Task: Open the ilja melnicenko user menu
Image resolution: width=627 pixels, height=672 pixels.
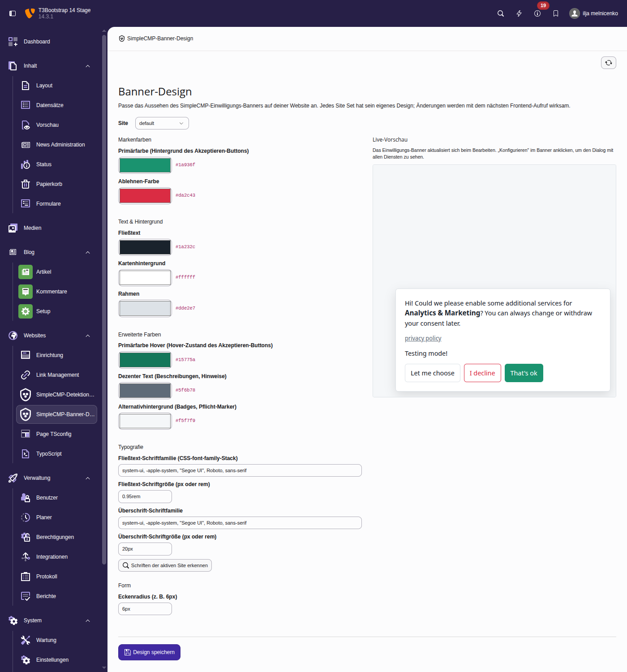Action: [x=593, y=13]
